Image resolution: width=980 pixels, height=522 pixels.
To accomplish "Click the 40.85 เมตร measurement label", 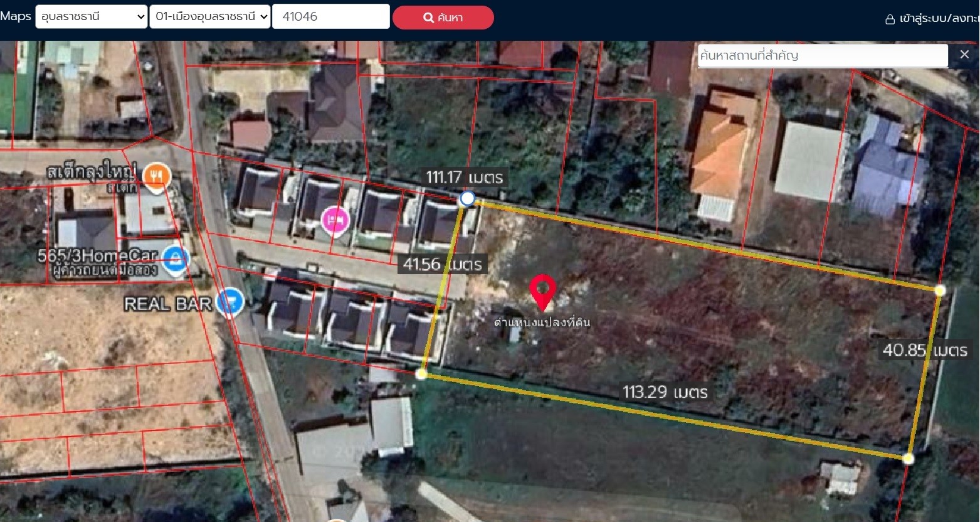I will 925,350.
